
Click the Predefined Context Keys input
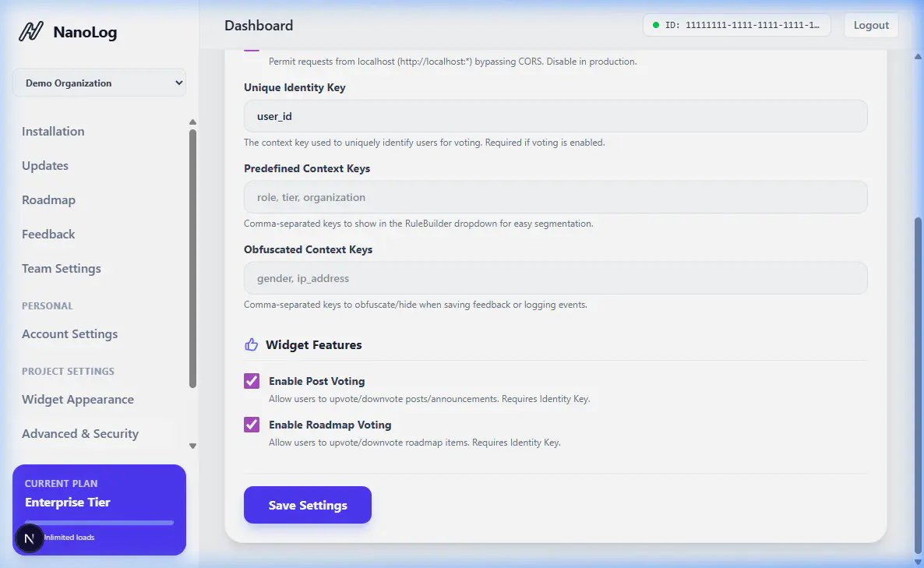pos(555,197)
